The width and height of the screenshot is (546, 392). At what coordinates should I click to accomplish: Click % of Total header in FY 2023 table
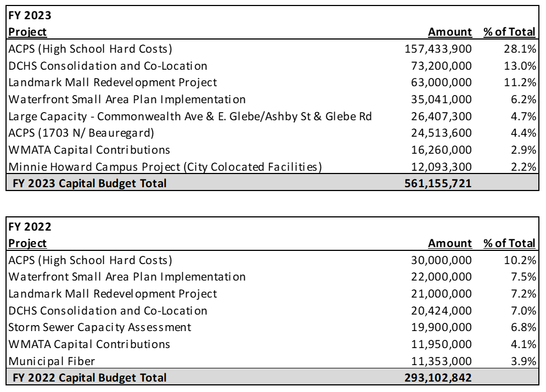(509, 32)
